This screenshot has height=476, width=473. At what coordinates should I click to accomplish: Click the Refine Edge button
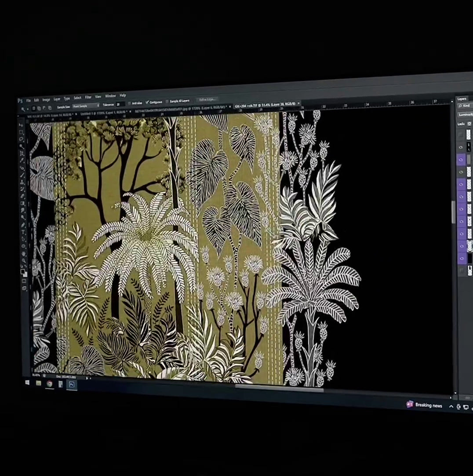pyautogui.click(x=207, y=99)
